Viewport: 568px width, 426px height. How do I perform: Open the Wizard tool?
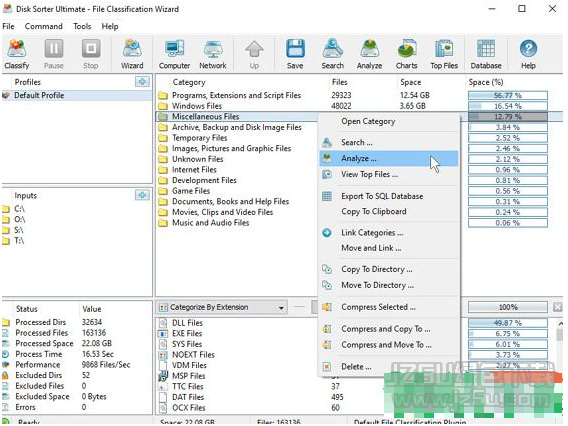click(x=132, y=54)
